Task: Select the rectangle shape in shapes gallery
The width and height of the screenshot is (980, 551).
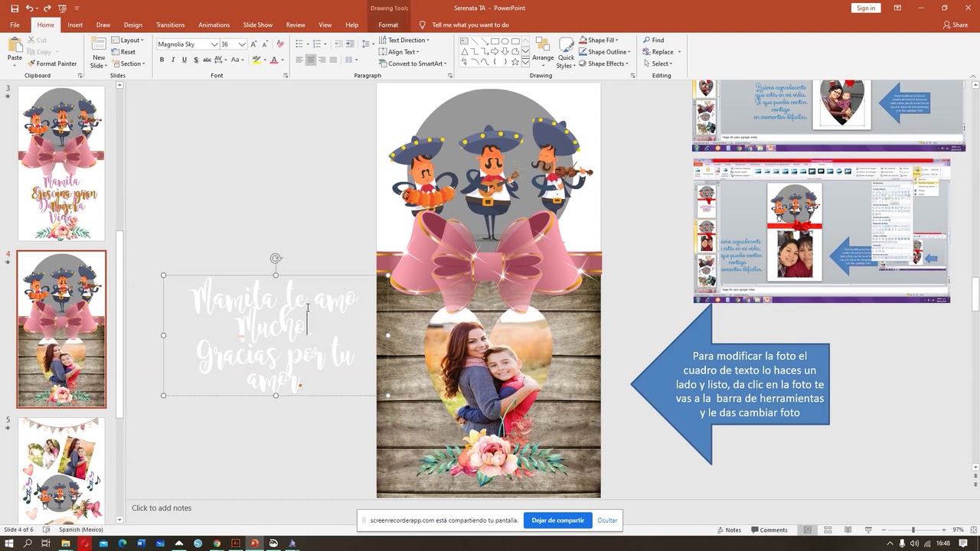Action: [x=495, y=41]
